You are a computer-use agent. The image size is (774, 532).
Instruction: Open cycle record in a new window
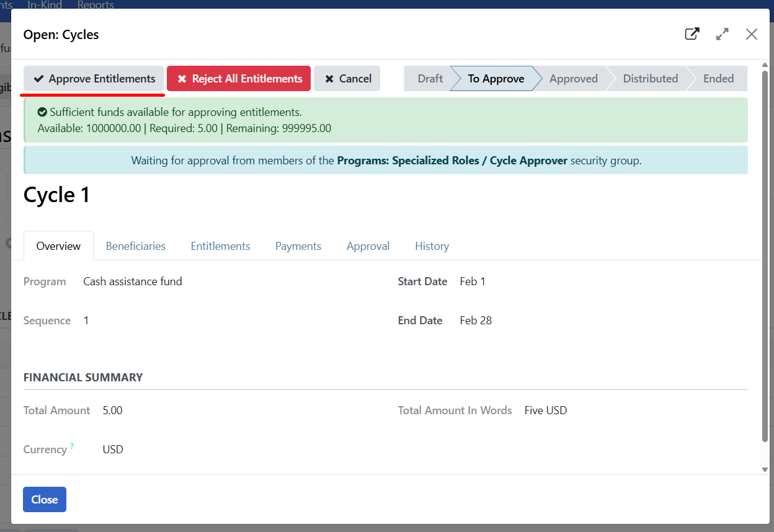(x=692, y=34)
